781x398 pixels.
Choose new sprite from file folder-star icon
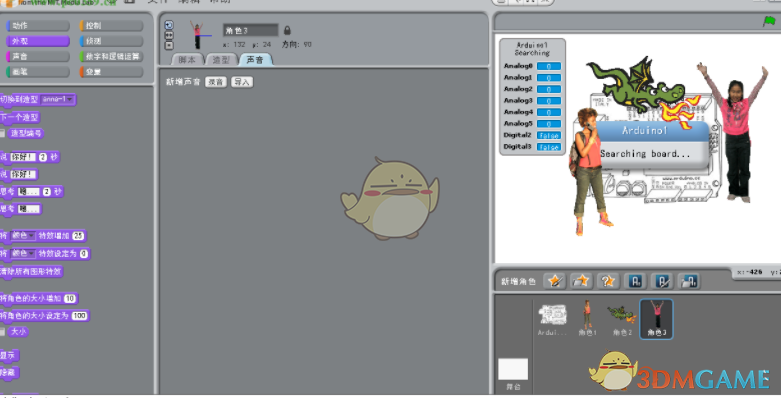click(581, 281)
